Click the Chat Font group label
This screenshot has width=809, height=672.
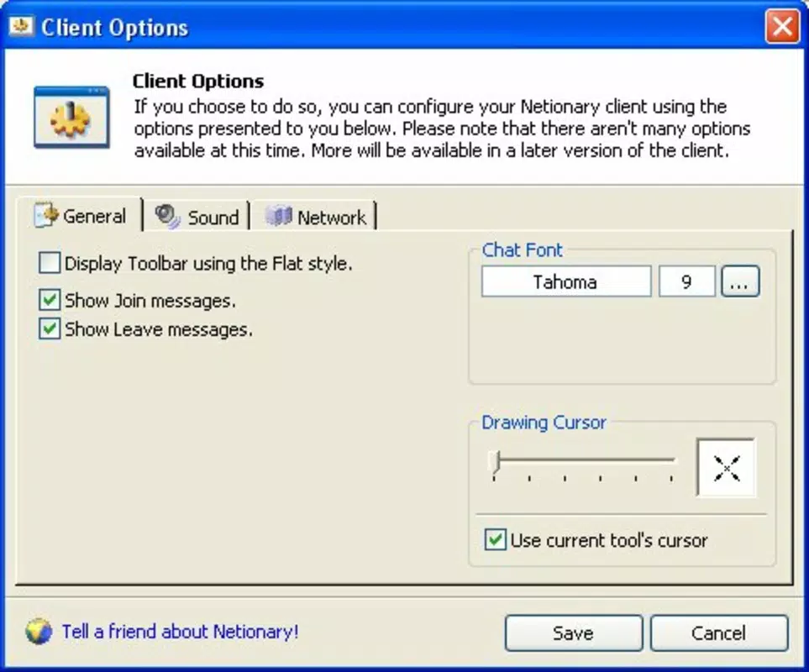pos(523,250)
